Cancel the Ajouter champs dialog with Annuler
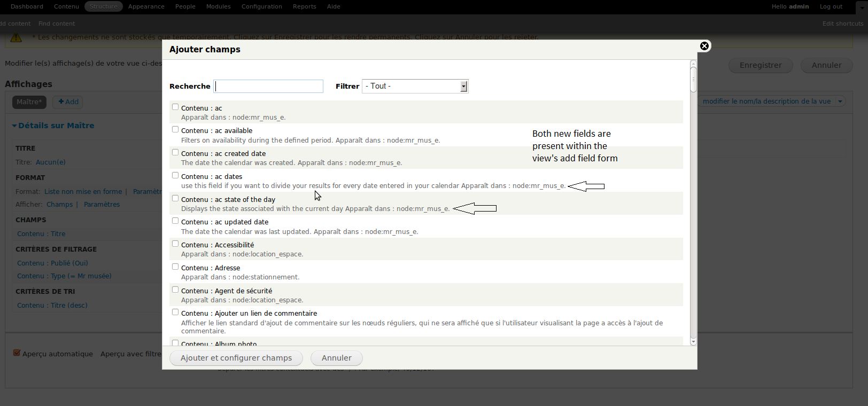 (x=337, y=358)
